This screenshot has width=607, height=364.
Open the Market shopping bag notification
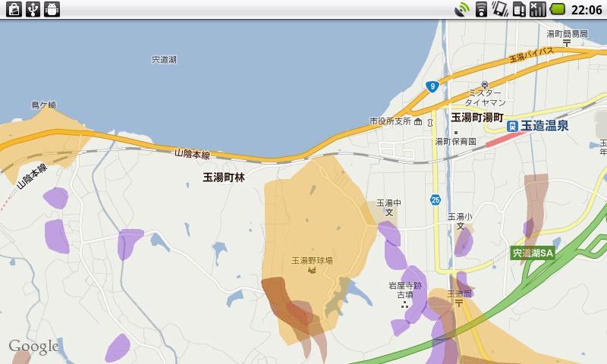(x=14, y=9)
